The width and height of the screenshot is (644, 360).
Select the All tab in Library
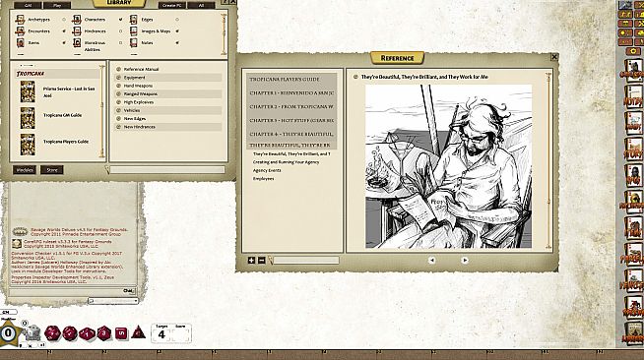[x=201, y=5]
